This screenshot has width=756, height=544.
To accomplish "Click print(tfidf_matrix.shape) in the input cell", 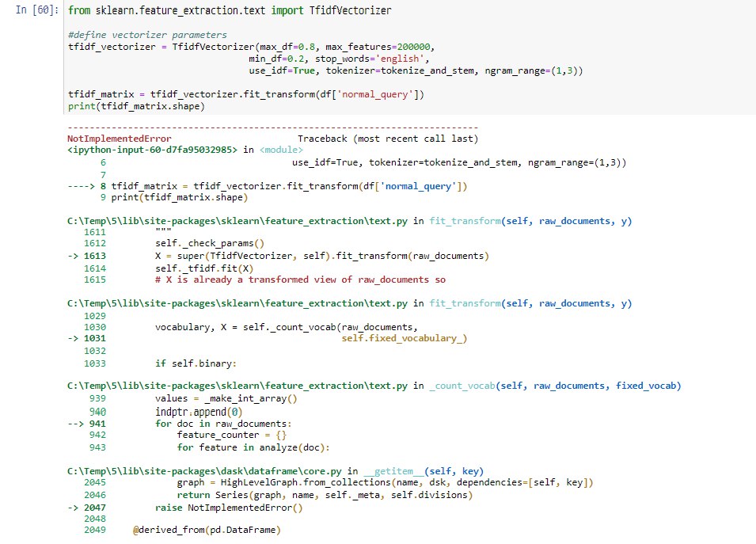I will coord(136,106).
